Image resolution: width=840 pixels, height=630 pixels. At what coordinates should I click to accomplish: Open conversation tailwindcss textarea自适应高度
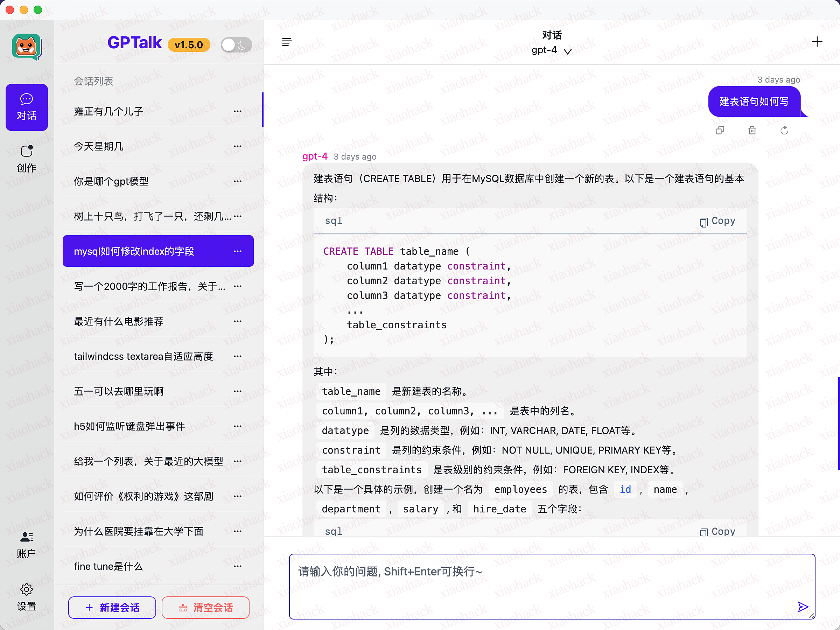click(158, 356)
